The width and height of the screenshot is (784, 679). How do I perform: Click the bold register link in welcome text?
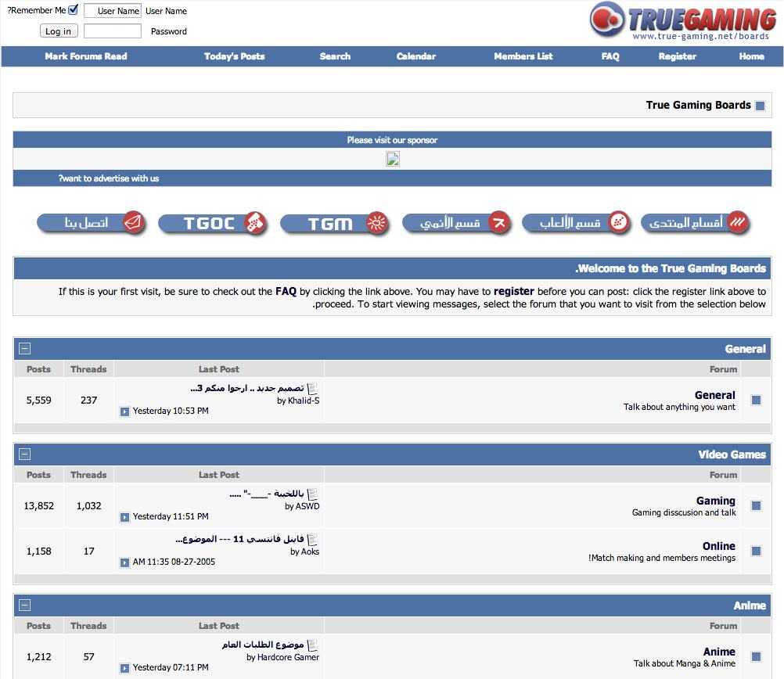point(514,291)
